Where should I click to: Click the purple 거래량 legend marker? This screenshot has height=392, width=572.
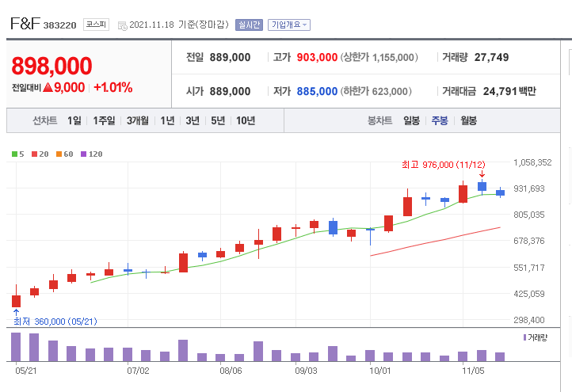coord(524,337)
